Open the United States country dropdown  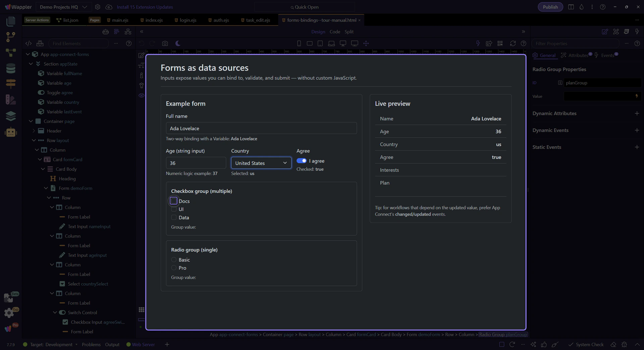coord(261,163)
